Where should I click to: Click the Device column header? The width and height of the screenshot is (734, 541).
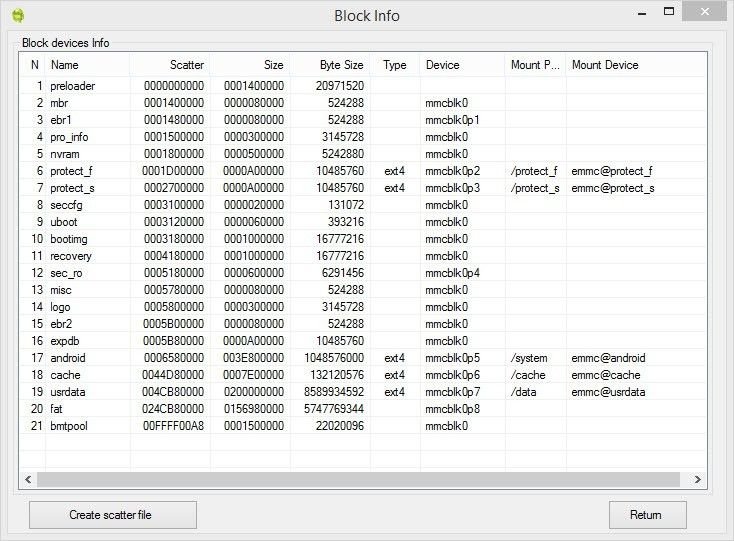tap(462, 65)
